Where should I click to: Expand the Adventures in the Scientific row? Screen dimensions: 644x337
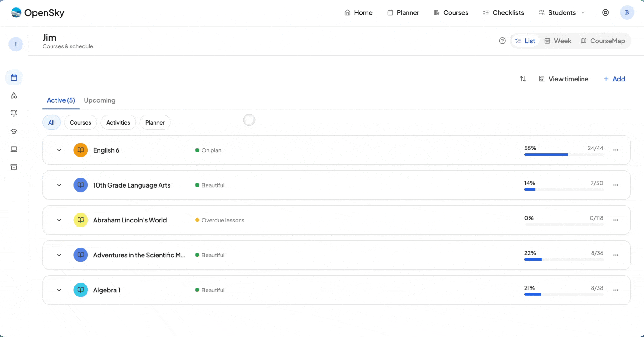59,255
